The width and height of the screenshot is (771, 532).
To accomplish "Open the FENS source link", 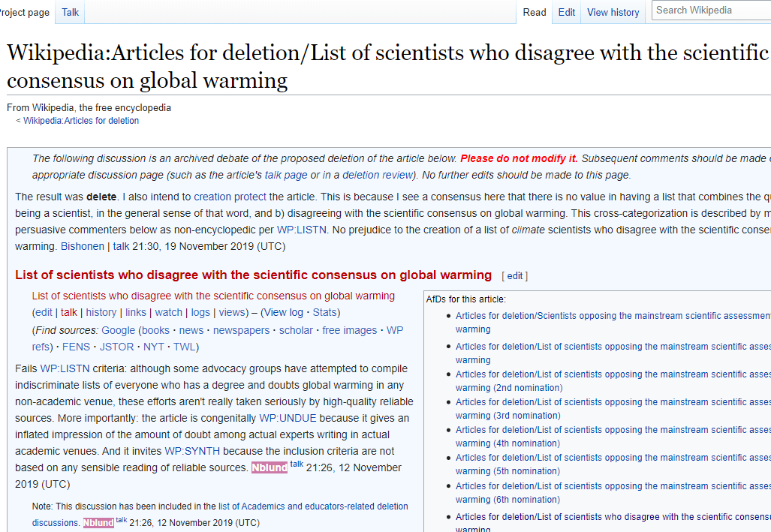I will (77, 347).
